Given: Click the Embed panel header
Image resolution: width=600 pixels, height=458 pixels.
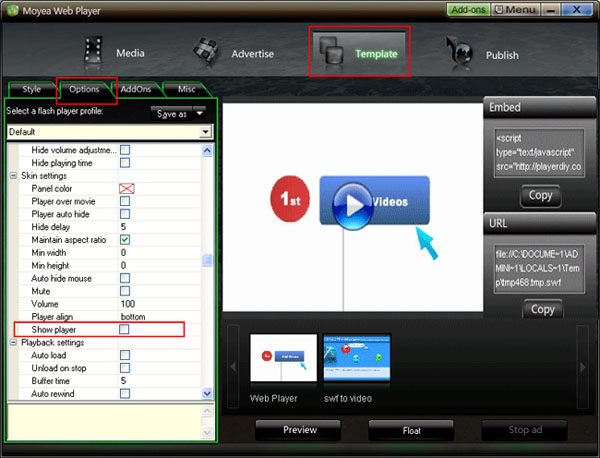Looking at the screenshot, I should click(540, 108).
